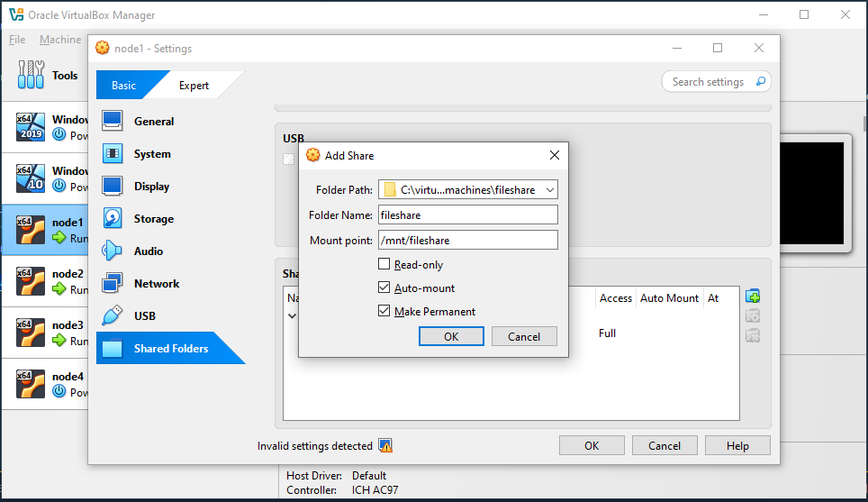868x502 pixels.
Task: Switch to the Expert tab
Action: coord(194,86)
